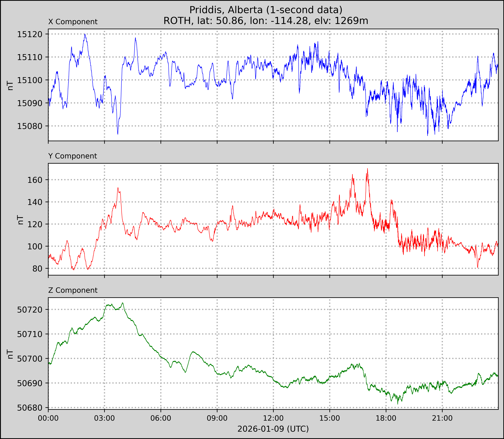Click the 12:00 time axis label
The width and height of the screenshot is (504, 439).
click(273, 418)
